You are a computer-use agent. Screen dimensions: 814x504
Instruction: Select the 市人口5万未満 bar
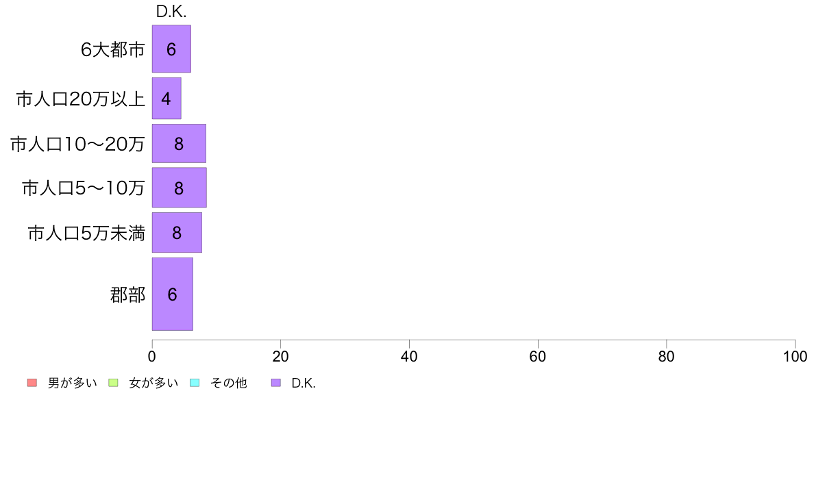[x=177, y=233]
